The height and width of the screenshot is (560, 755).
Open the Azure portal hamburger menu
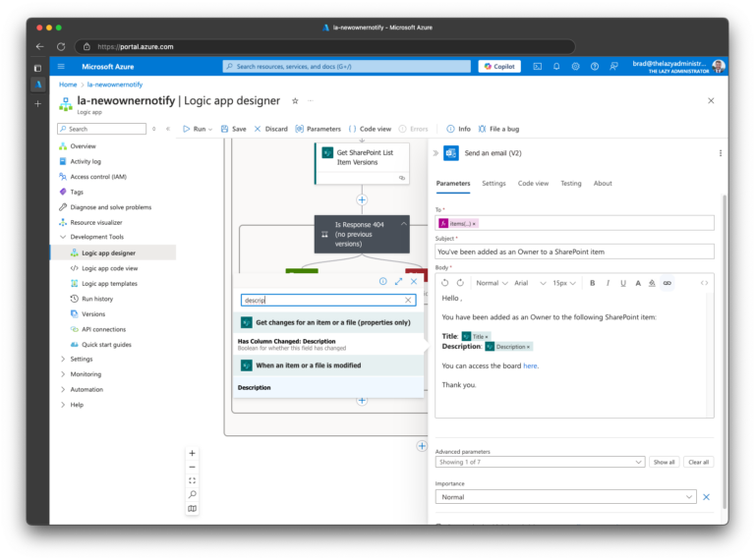pyautogui.click(x=61, y=67)
